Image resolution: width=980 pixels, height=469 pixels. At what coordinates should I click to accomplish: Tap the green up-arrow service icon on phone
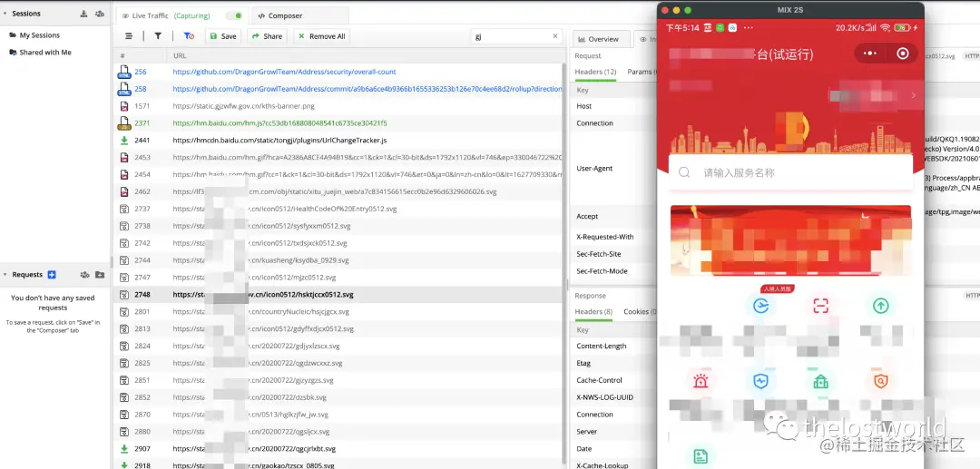[x=880, y=306]
